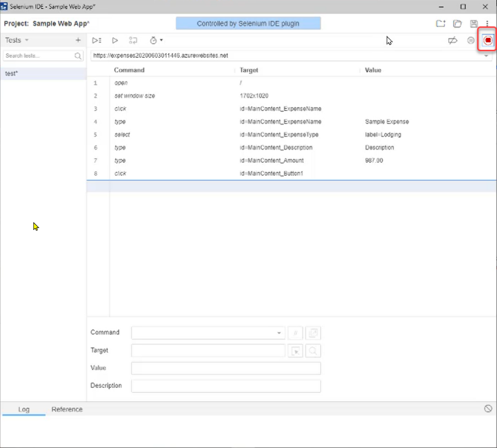The height and width of the screenshot is (448, 497).
Task: Select the id=MainContent_Button1 target cell
Action: 271,174
